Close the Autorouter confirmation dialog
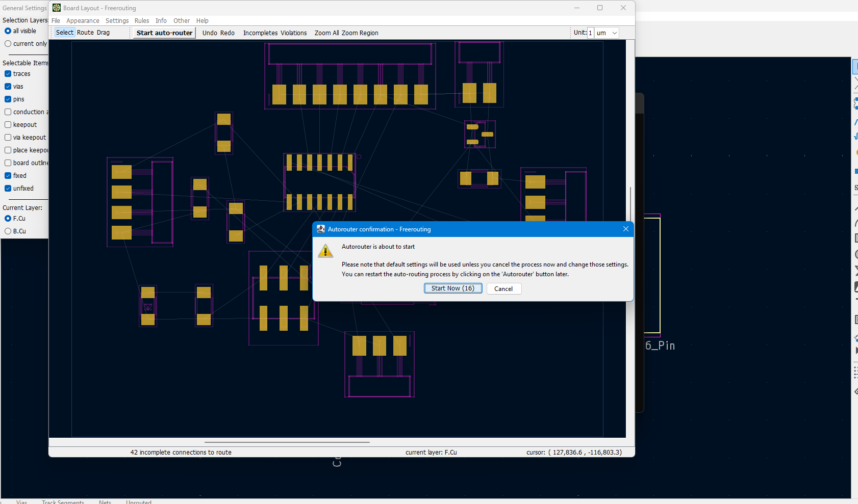 coord(625,229)
